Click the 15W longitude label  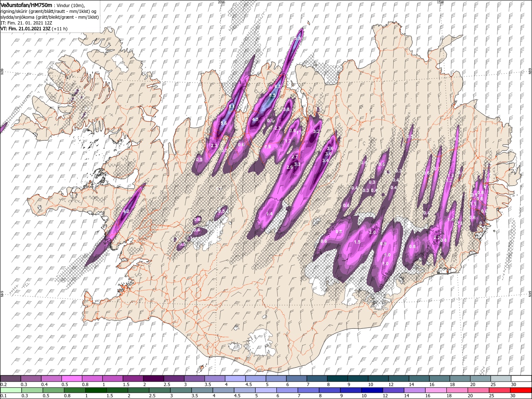[x=440, y=2]
